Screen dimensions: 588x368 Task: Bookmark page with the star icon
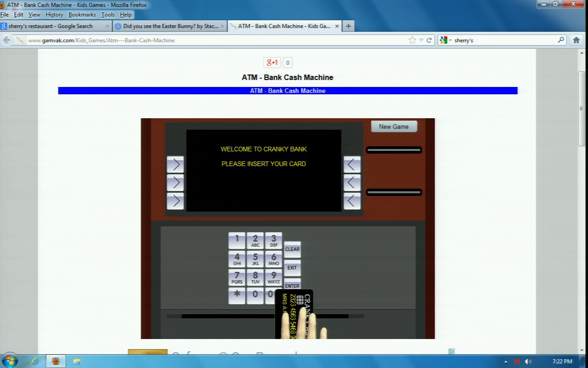tap(412, 40)
